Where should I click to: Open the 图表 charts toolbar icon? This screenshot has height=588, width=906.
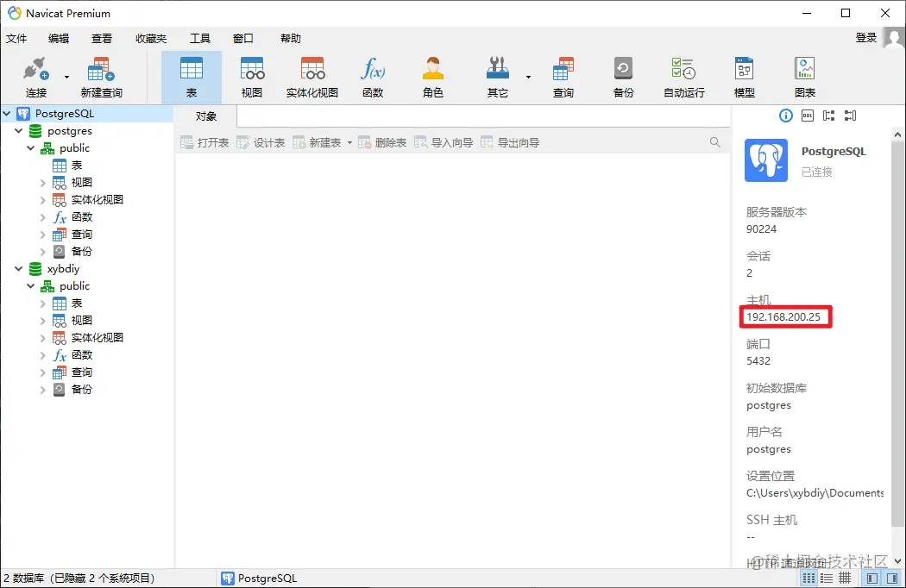805,77
